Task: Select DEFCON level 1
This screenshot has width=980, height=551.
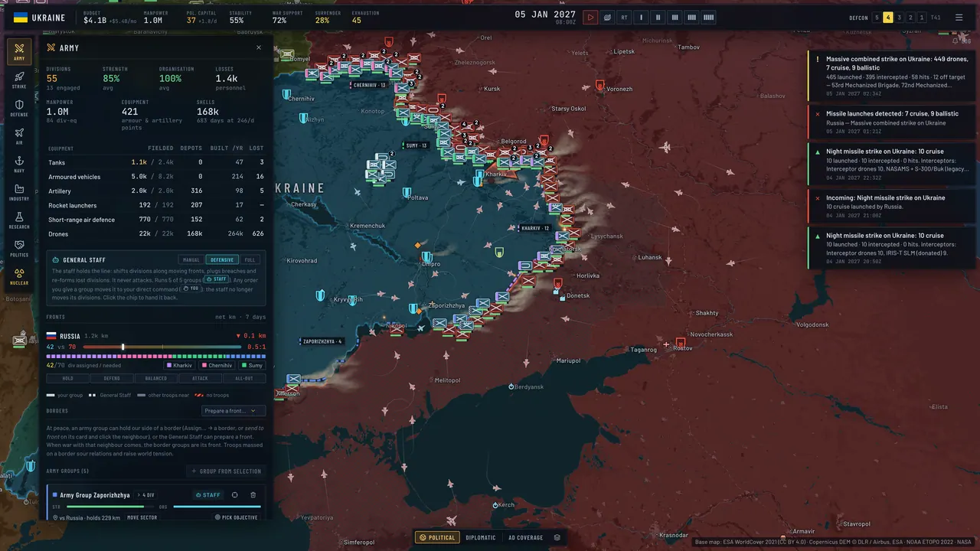Action: tap(921, 17)
